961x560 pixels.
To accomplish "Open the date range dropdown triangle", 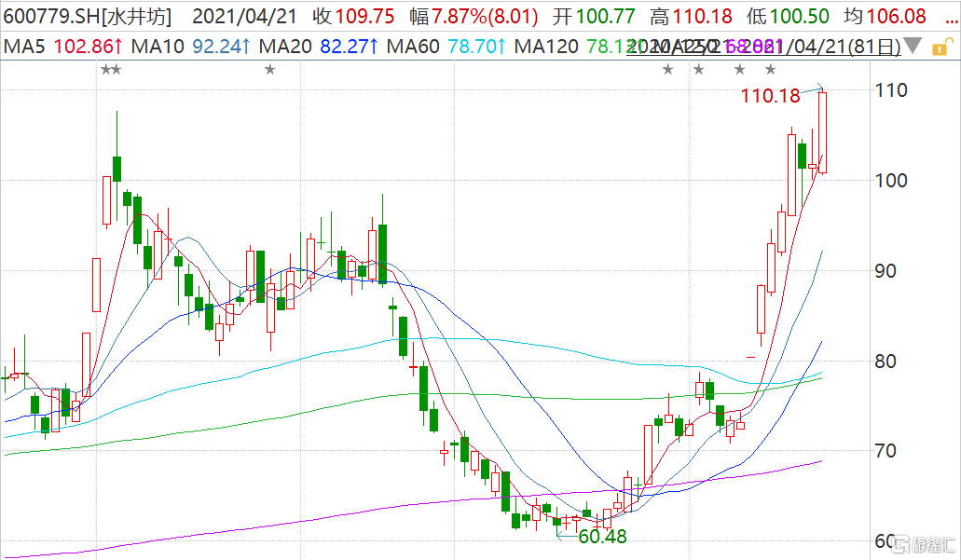I will 912,46.
